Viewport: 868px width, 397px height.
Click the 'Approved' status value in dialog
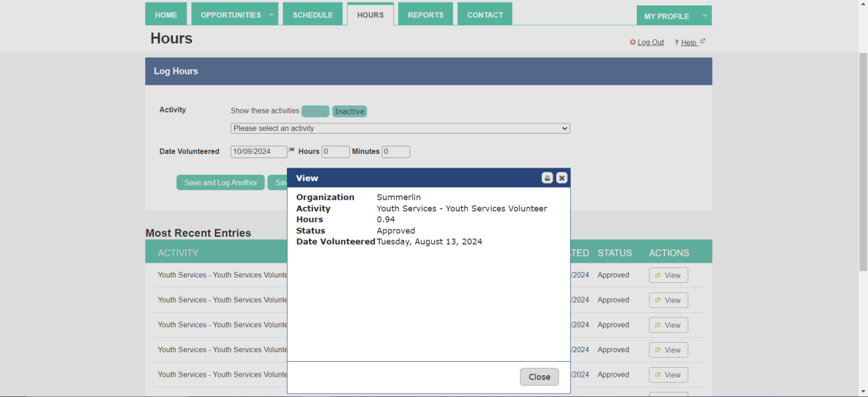(396, 231)
